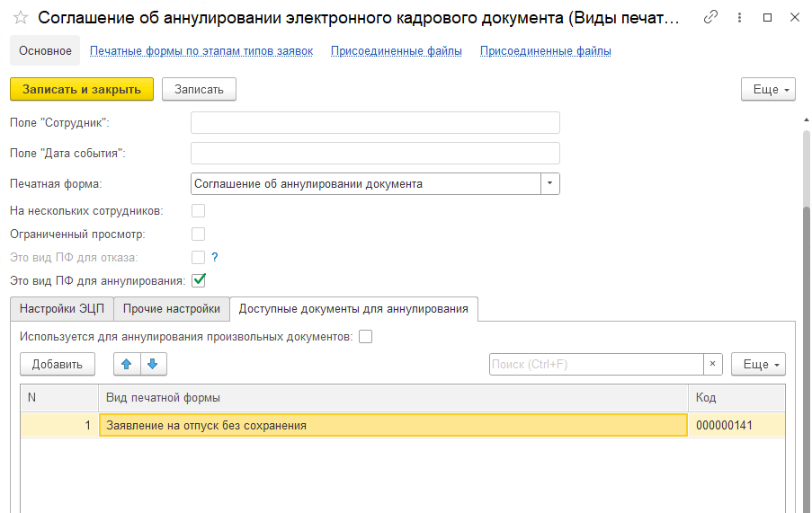Open the top Еще menu
Image resolution: width=812 pixels, height=513 pixels.
768,89
